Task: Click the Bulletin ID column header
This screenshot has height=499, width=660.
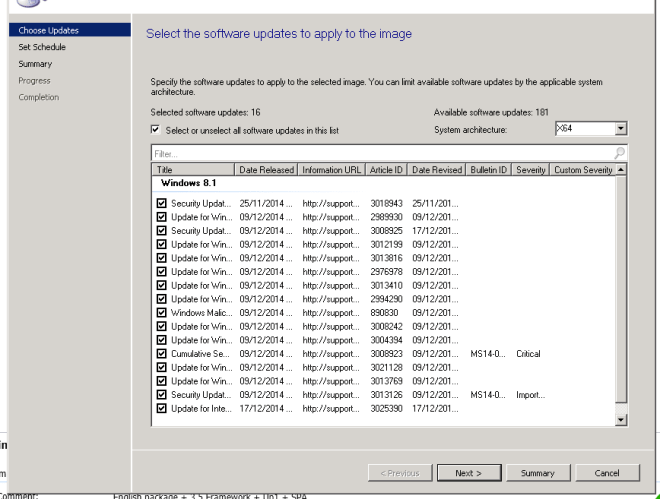Action: pyautogui.click(x=489, y=170)
